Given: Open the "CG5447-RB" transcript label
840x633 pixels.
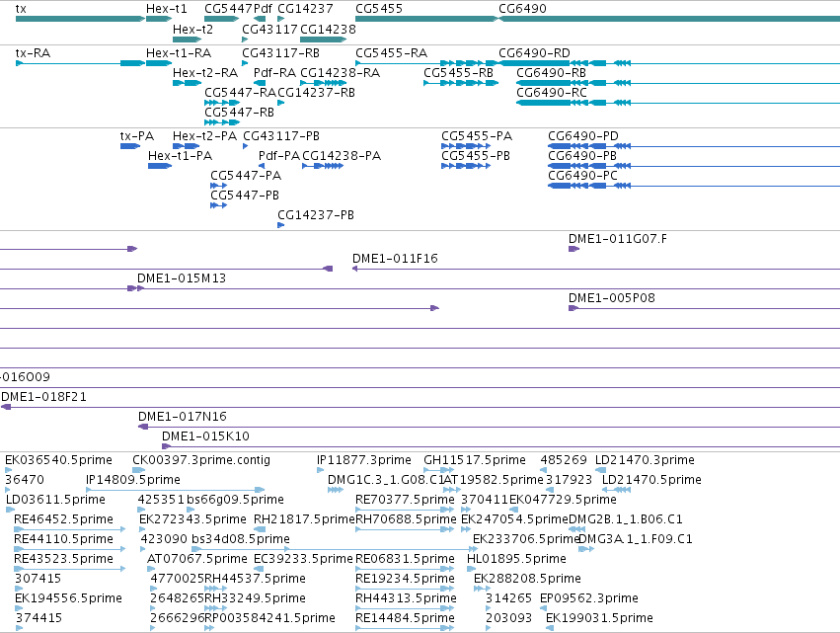Looking at the screenshot, I should tap(240, 112).
